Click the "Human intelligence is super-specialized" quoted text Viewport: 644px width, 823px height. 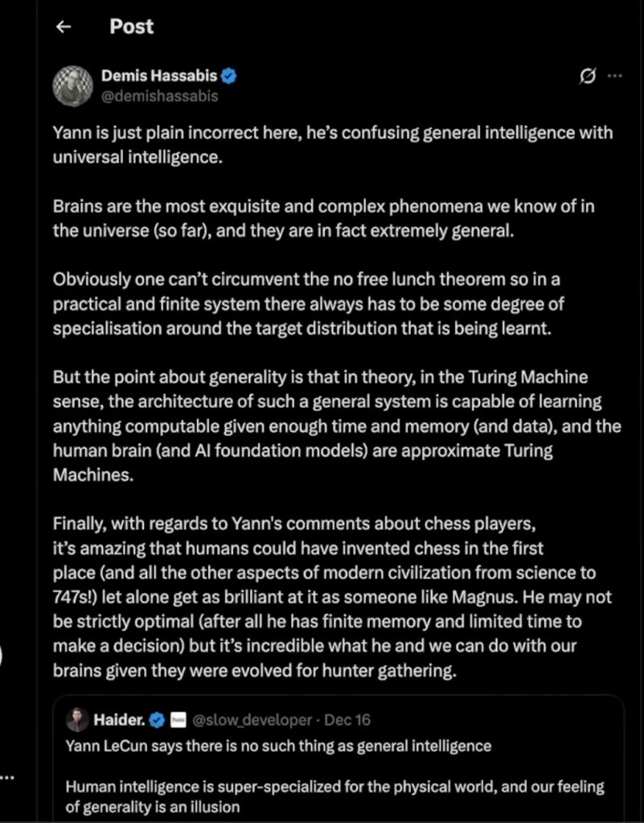(334, 796)
